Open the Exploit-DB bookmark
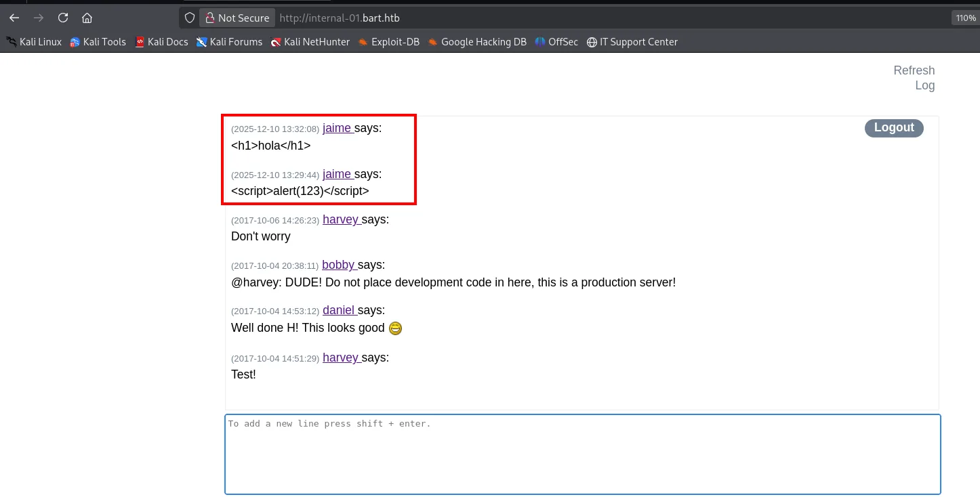The height and width of the screenshot is (497, 980). pos(389,42)
